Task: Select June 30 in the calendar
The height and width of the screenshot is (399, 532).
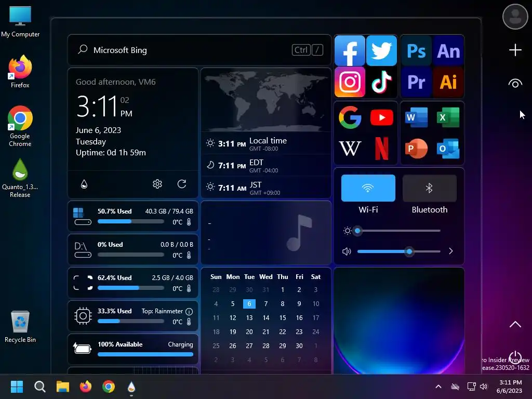Action: (299, 345)
